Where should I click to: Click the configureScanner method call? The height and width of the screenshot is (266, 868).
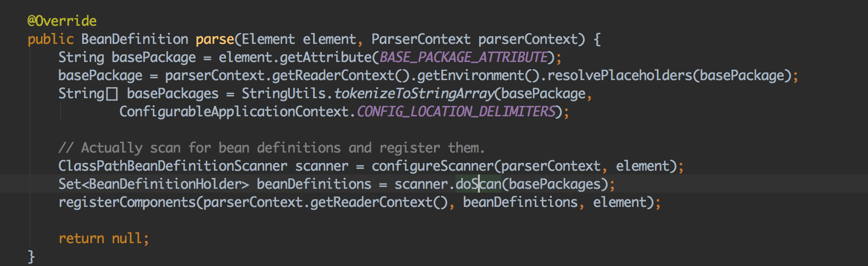(432, 166)
